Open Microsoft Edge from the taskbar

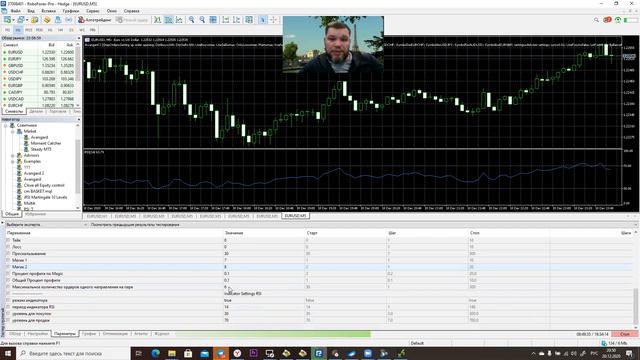pos(156,353)
